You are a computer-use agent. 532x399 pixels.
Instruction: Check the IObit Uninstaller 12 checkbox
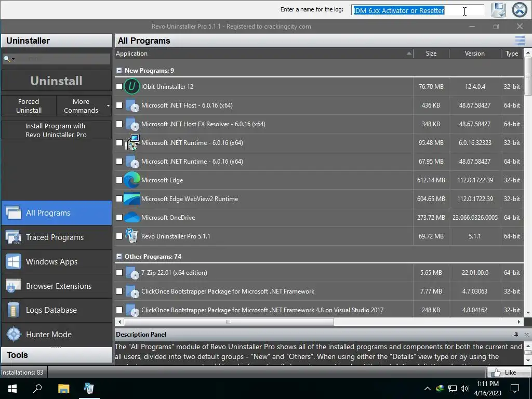click(119, 87)
